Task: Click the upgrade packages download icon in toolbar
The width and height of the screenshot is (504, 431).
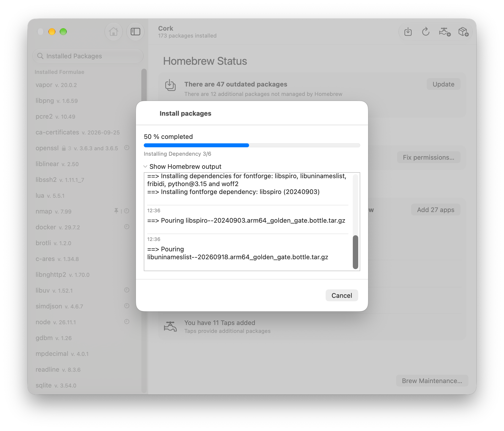Action: (408, 32)
